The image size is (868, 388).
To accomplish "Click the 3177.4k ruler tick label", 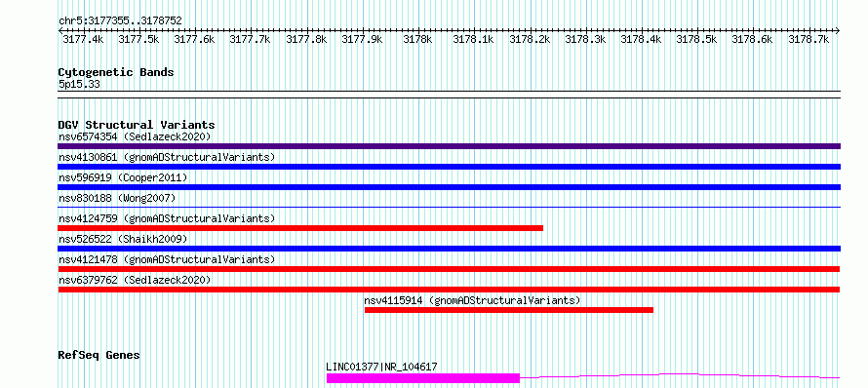I will [x=83, y=39].
